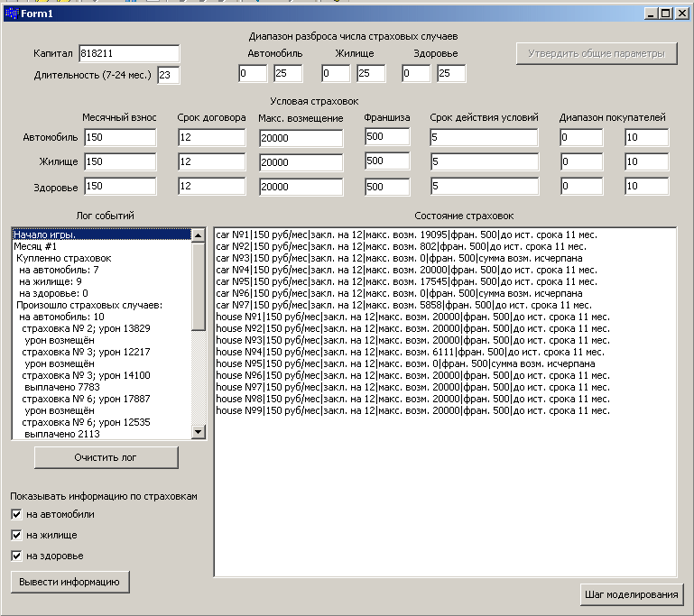
Task: Click the housing max compensation field
Action: click(x=301, y=162)
